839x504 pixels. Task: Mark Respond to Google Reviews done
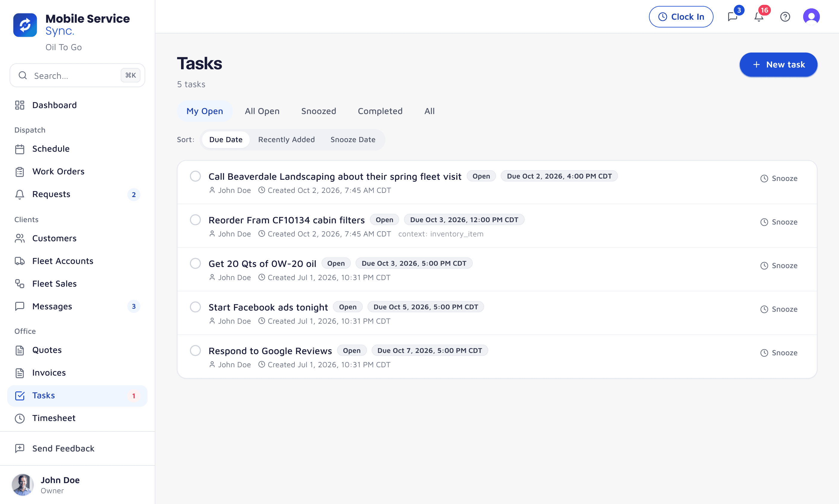pos(195,351)
